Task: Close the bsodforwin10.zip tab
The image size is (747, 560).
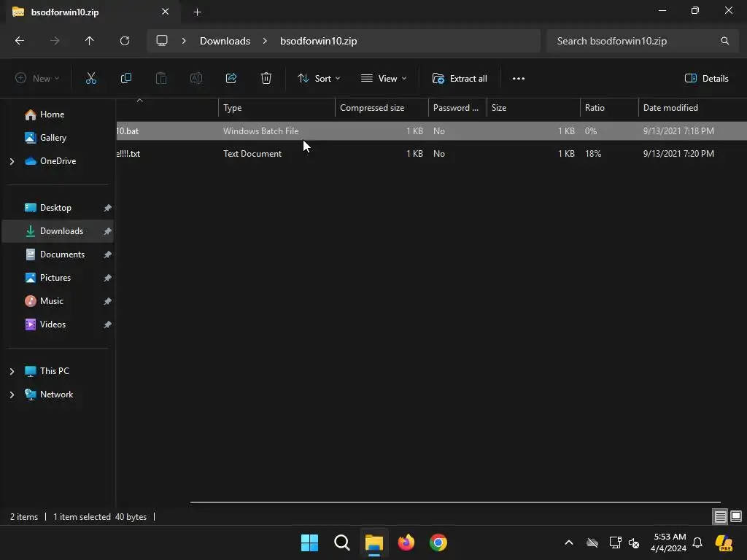Action: tap(166, 12)
